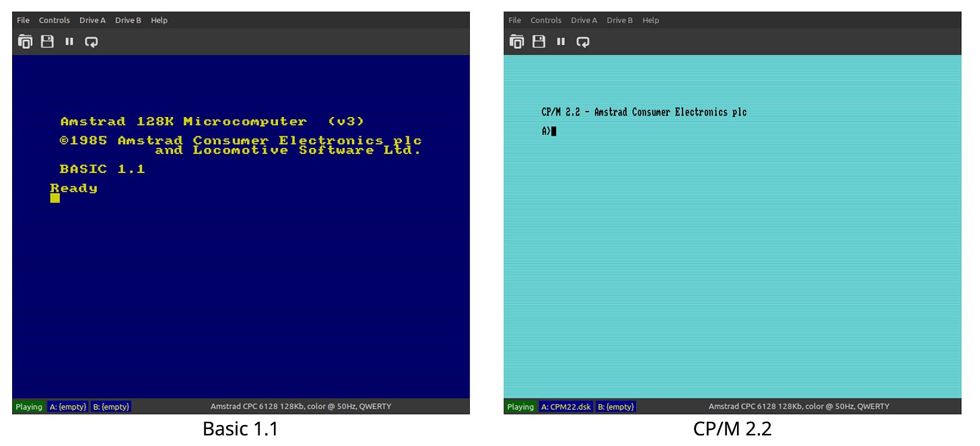Pause emulation in CP/M 2.2 window
Screen dimensions: 980x446
[561, 42]
